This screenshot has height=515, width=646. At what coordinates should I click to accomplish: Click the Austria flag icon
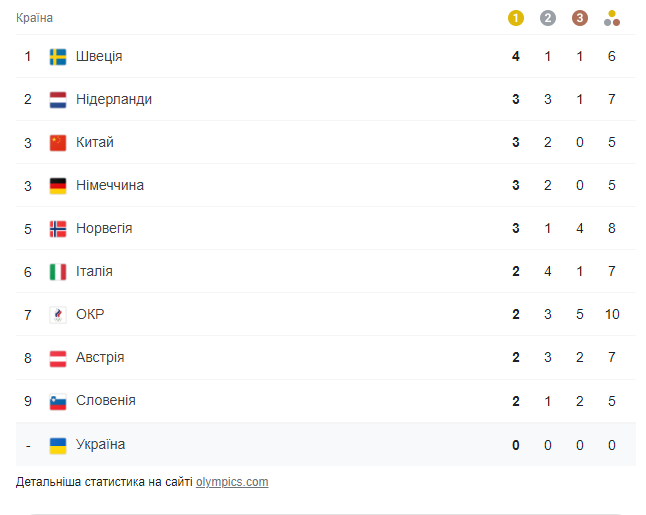tap(58, 358)
